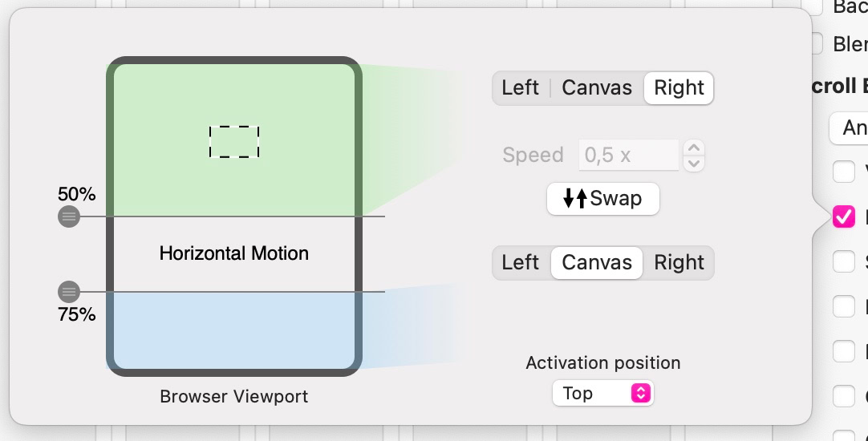Click the dashed rectangle element in the viewport

(234, 141)
